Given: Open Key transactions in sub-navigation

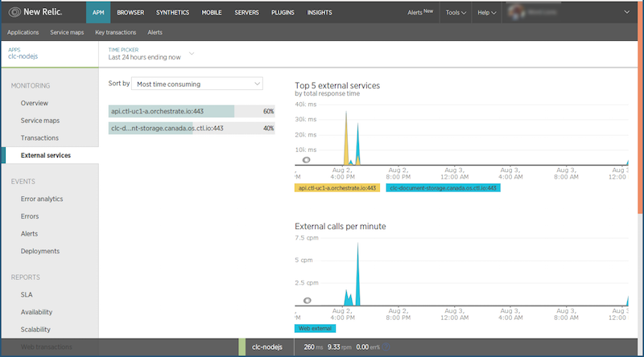Looking at the screenshot, I should [x=115, y=32].
